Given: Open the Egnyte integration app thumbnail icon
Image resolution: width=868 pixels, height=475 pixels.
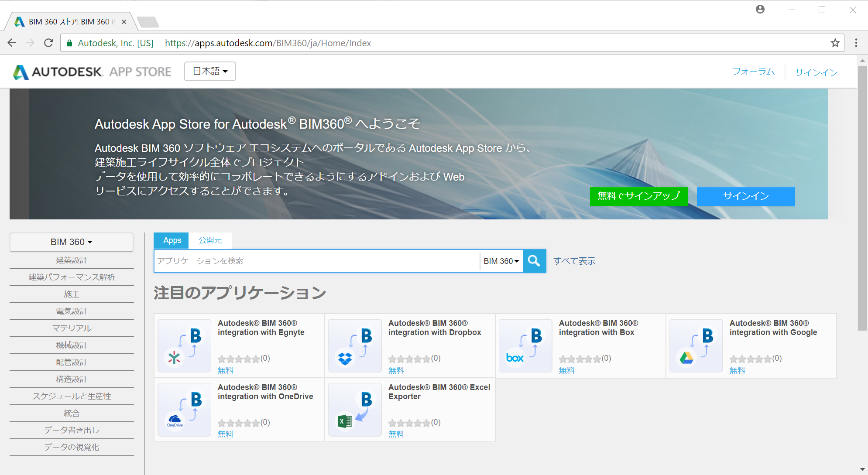Looking at the screenshot, I should [184, 345].
